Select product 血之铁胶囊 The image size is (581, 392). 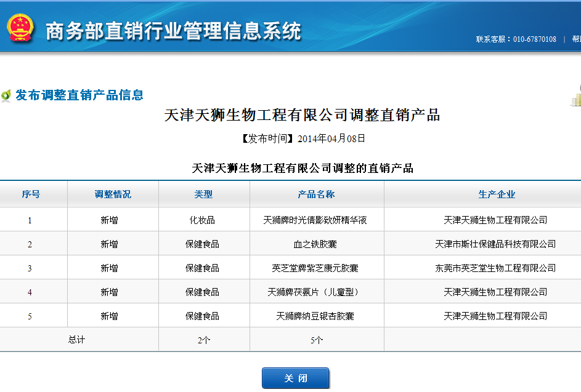click(x=315, y=244)
